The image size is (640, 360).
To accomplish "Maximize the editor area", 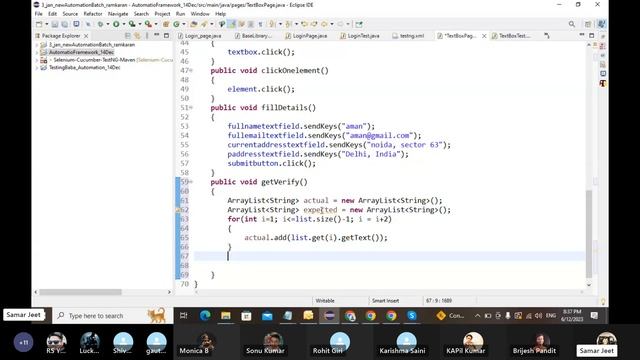I will 591,36.
